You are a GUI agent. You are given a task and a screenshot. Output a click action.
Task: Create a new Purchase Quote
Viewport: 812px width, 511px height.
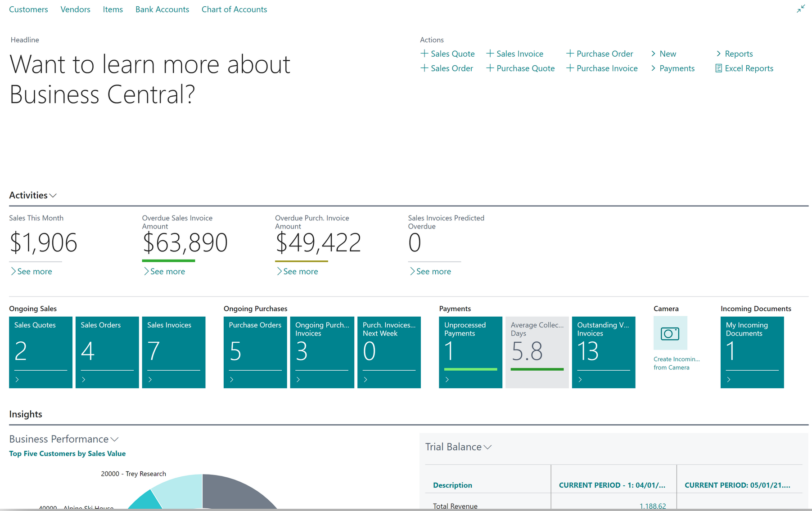(x=521, y=68)
